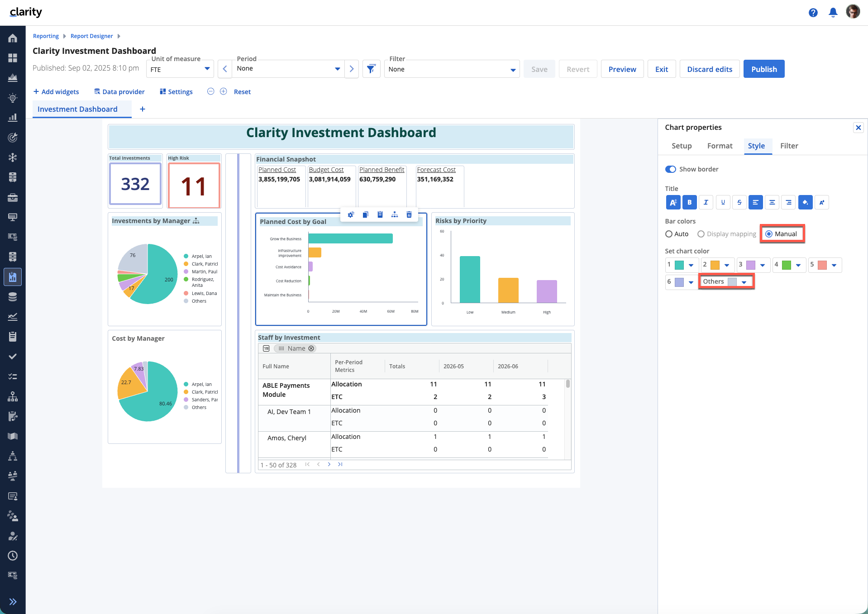Image resolution: width=868 pixels, height=614 pixels.
Task: Toggle strikethrough title formatting
Action: coord(739,202)
